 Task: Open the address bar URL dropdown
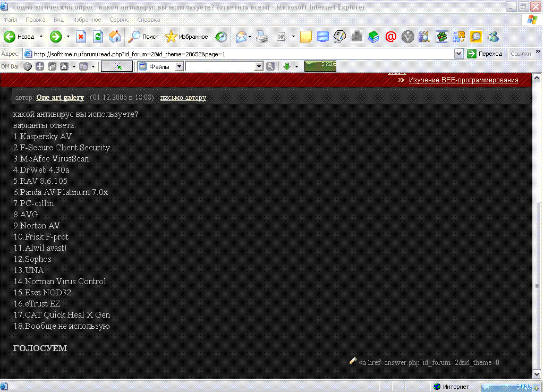(x=458, y=54)
